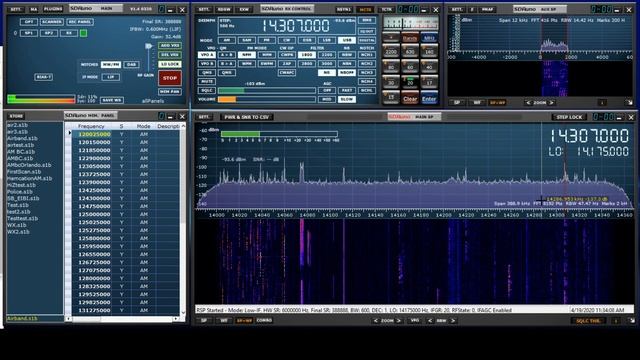Toggle the LO LOCK button
The height and width of the screenshot is (360, 640).
pyautogui.click(x=170, y=64)
